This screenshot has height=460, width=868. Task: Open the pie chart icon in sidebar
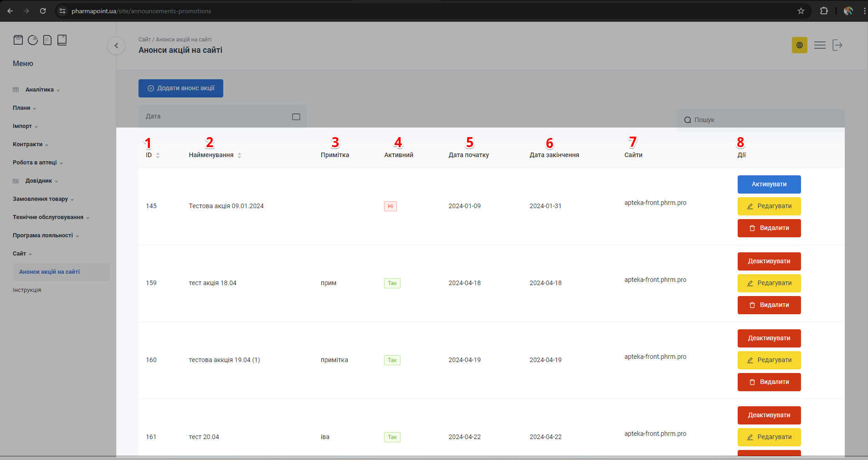point(33,40)
